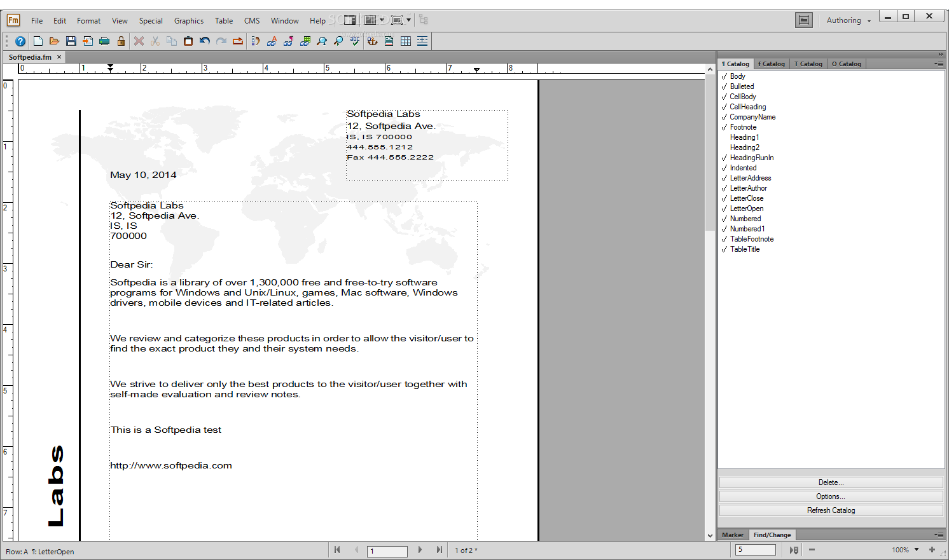Zoom out with the minus icon
949x560 pixels.
click(812, 550)
